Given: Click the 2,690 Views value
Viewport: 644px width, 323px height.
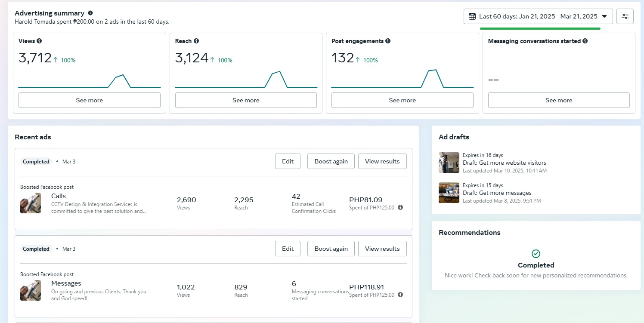Looking at the screenshot, I should click(x=186, y=200).
